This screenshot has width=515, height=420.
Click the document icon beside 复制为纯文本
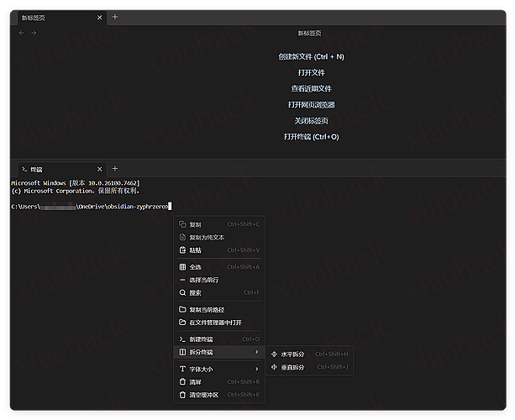tap(182, 237)
